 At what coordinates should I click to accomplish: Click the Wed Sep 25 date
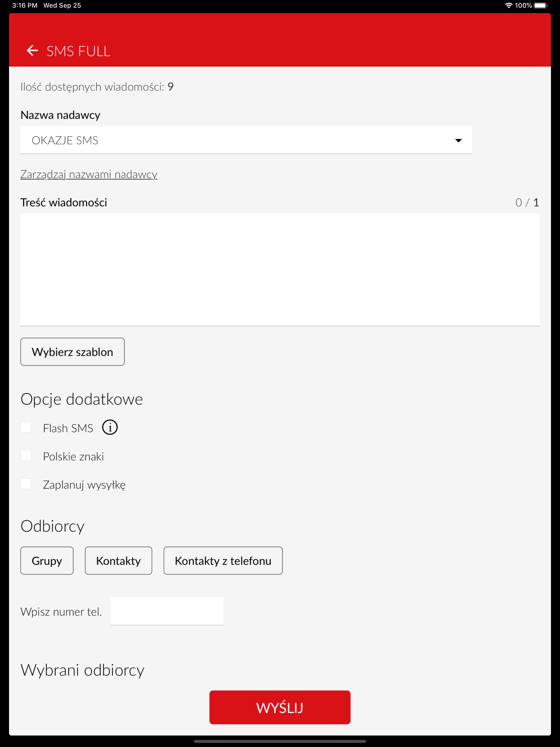point(62,5)
